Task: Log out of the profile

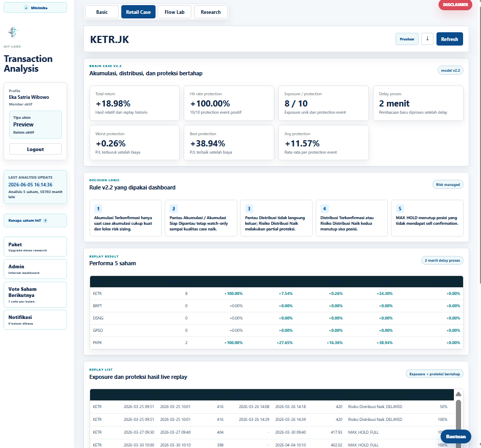Action: click(x=35, y=149)
